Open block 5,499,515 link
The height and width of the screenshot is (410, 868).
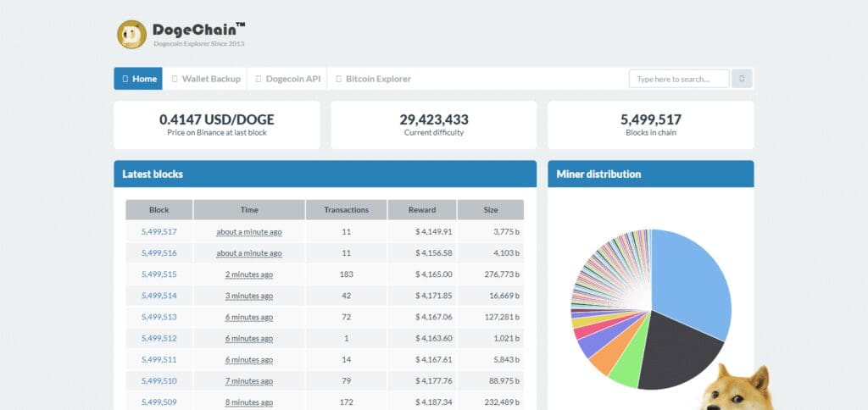(159, 274)
